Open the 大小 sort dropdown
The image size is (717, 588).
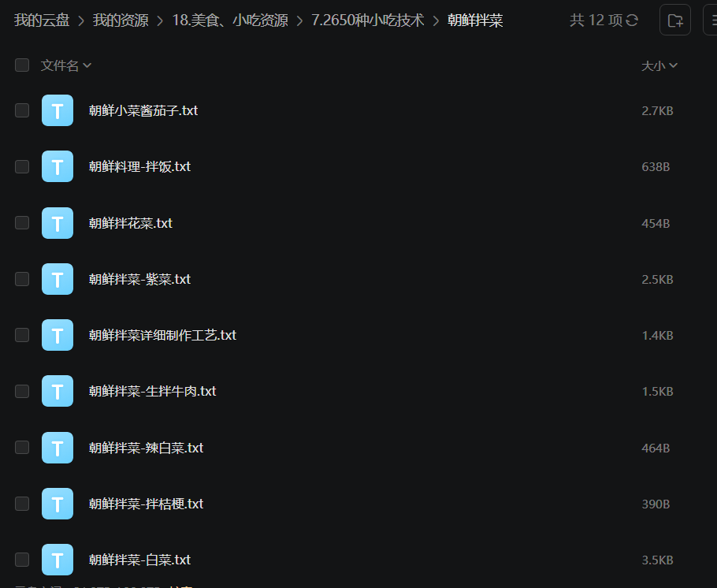(659, 66)
